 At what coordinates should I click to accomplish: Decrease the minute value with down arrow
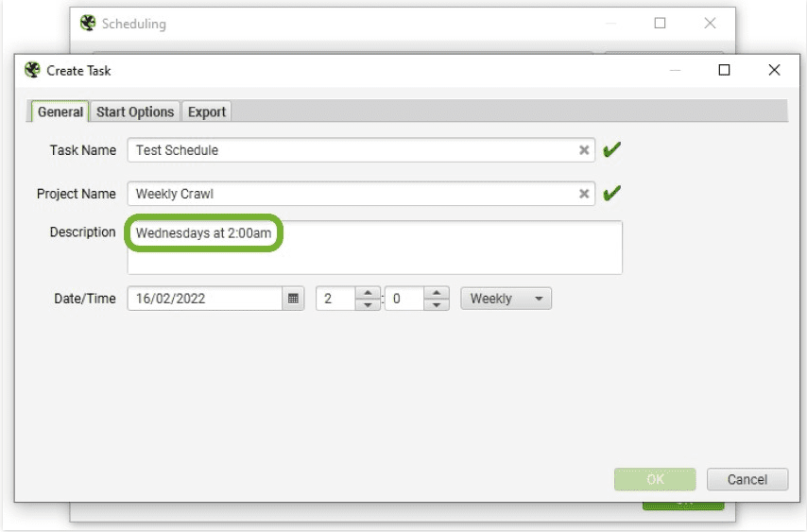coord(437,304)
